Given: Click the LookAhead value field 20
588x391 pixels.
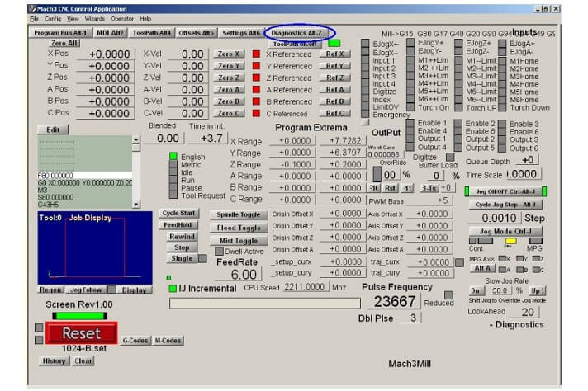Looking at the screenshot, I should (524, 312).
